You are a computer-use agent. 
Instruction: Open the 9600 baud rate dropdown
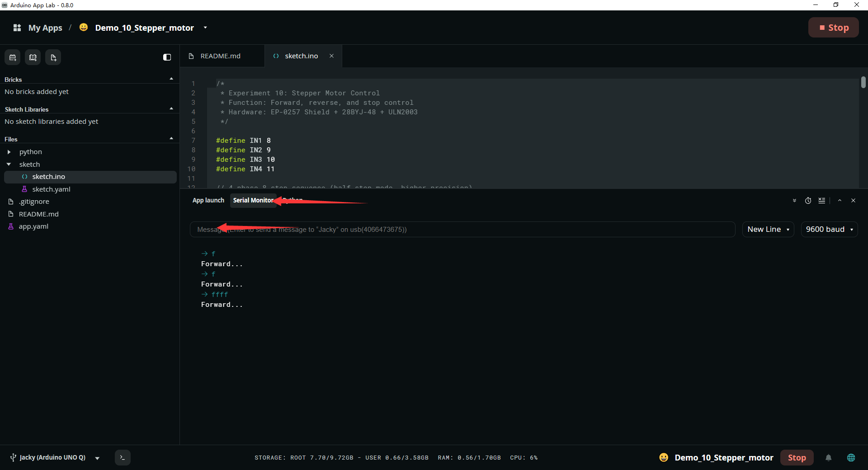pos(829,230)
